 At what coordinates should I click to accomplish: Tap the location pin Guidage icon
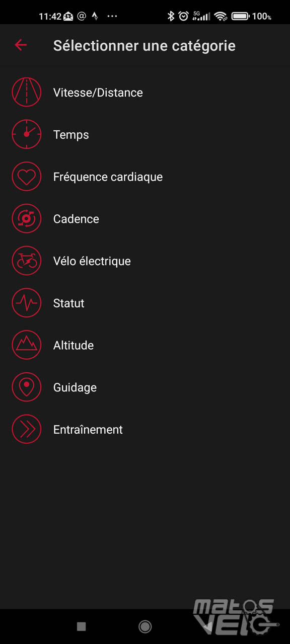27,387
